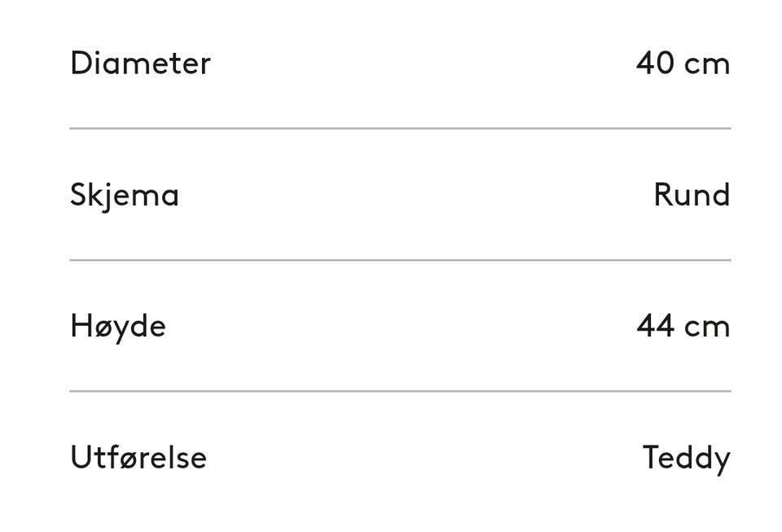
Task: Select the Teddy finish value
Action: point(686,457)
